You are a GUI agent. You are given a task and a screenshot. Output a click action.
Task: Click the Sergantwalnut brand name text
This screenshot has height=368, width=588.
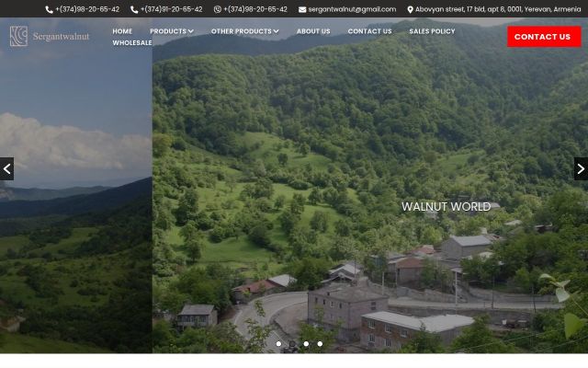pyautogui.click(x=62, y=37)
